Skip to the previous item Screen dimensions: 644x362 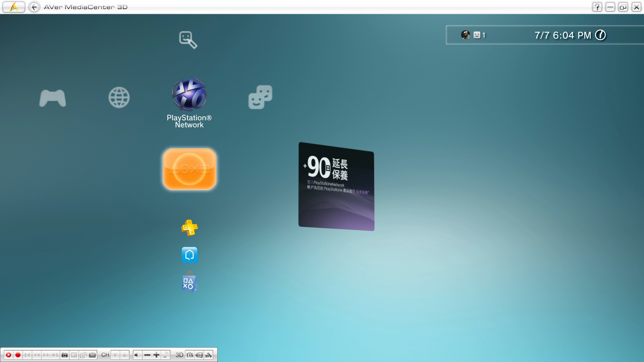click(x=28, y=355)
